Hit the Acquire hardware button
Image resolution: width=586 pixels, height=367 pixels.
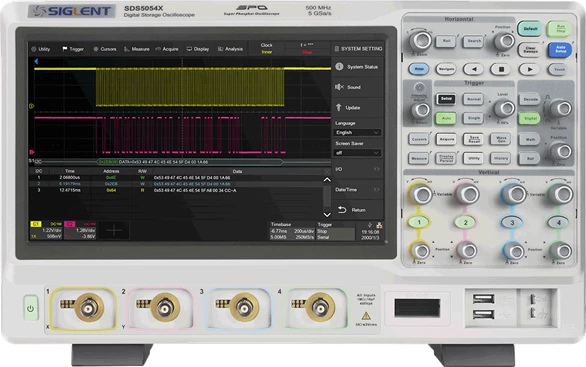pos(446,139)
